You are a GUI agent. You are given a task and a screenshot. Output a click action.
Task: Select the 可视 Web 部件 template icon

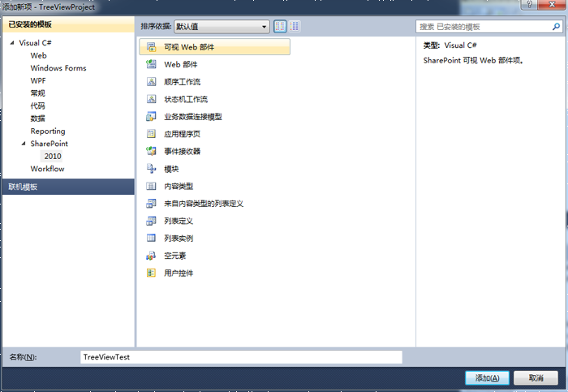click(x=151, y=47)
